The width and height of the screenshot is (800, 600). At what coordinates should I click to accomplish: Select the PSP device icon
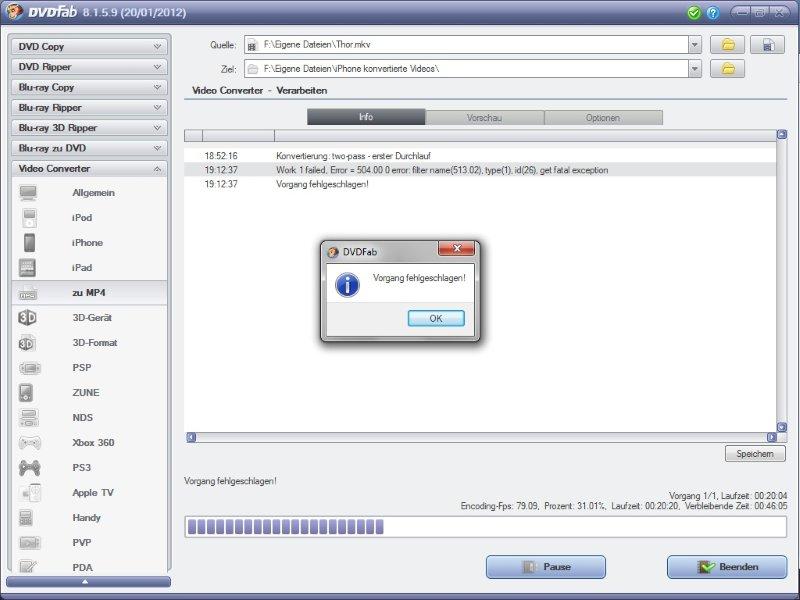pos(29,368)
